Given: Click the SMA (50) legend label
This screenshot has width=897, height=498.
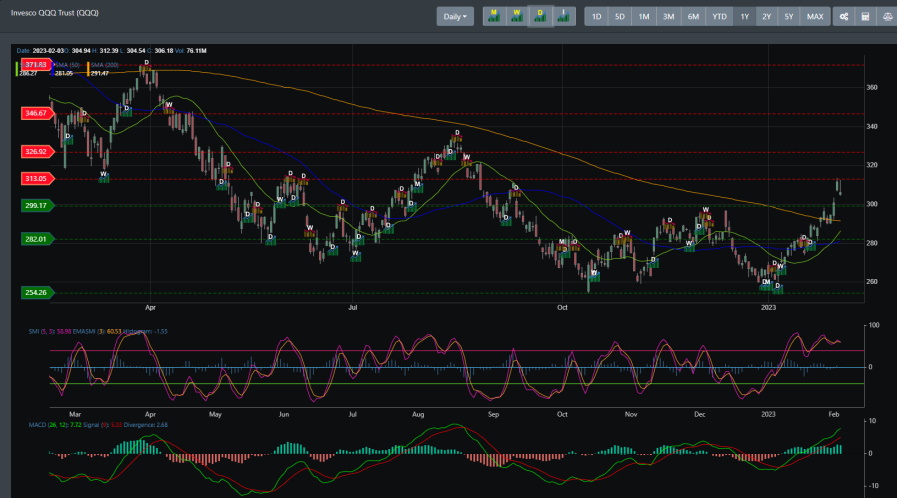Looking at the screenshot, I should tap(68, 65).
